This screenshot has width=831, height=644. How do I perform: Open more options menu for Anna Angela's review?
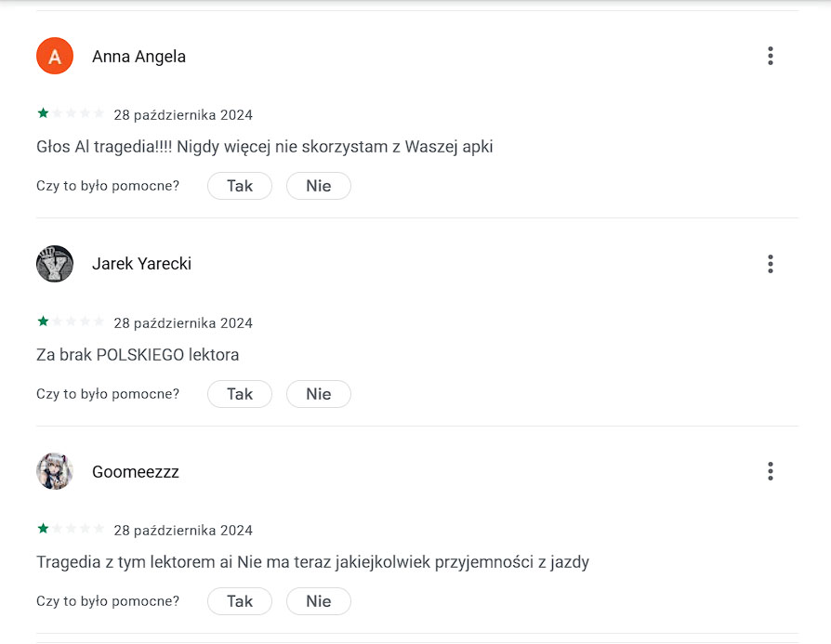coord(770,56)
